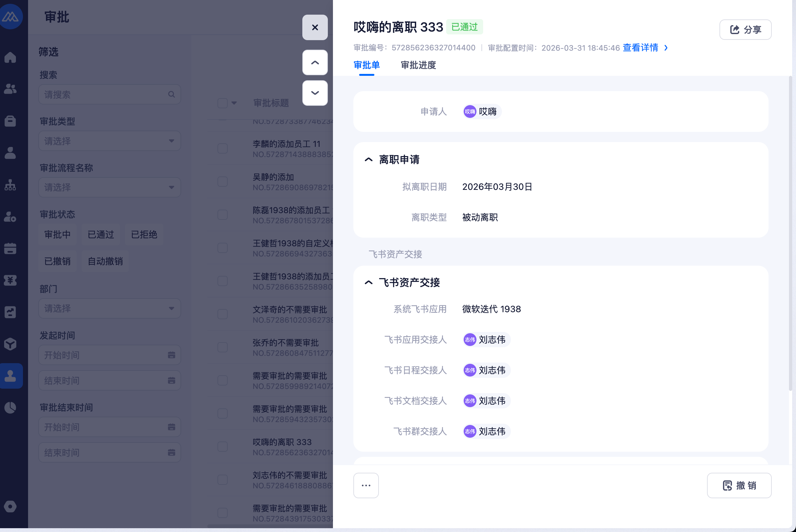The image size is (796, 532).
Task: Go to previous approval with up arrow
Action: pyautogui.click(x=315, y=62)
